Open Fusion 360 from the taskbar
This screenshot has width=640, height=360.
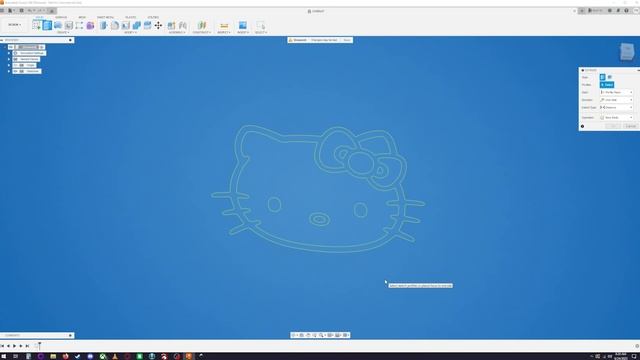[189, 356]
